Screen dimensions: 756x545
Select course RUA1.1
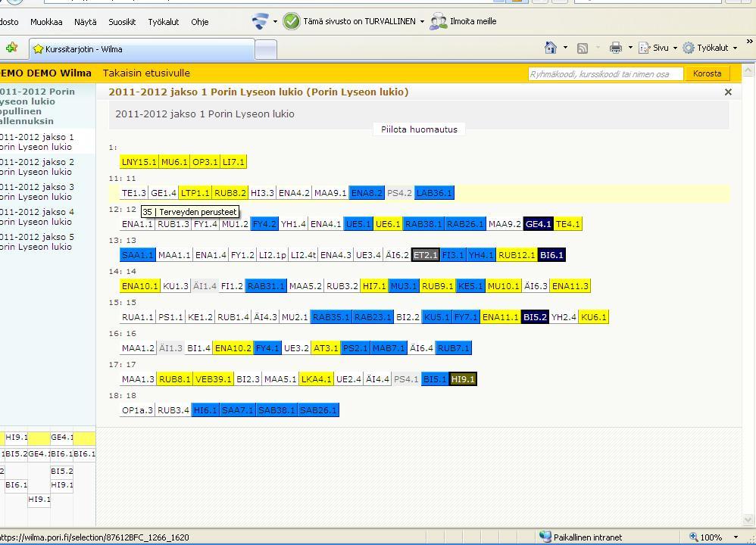tap(137, 317)
